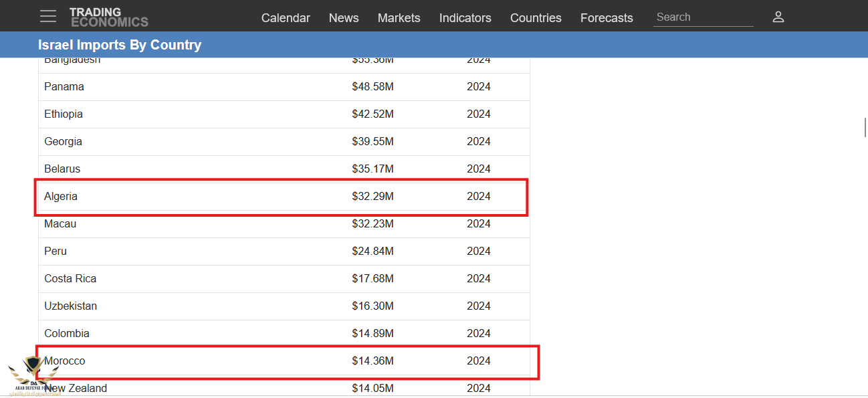Select the $42.52M value for Ethiopia

pyautogui.click(x=373, y=114)
